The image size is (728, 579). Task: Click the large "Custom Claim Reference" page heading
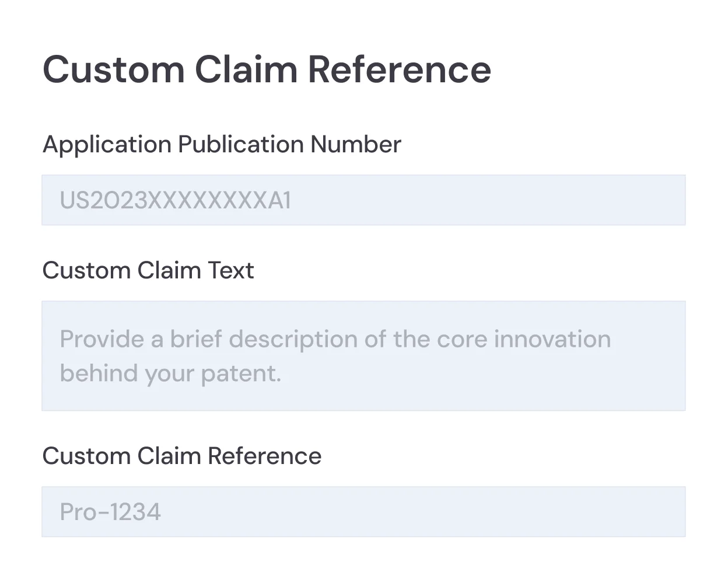click(x=267, y=69)
